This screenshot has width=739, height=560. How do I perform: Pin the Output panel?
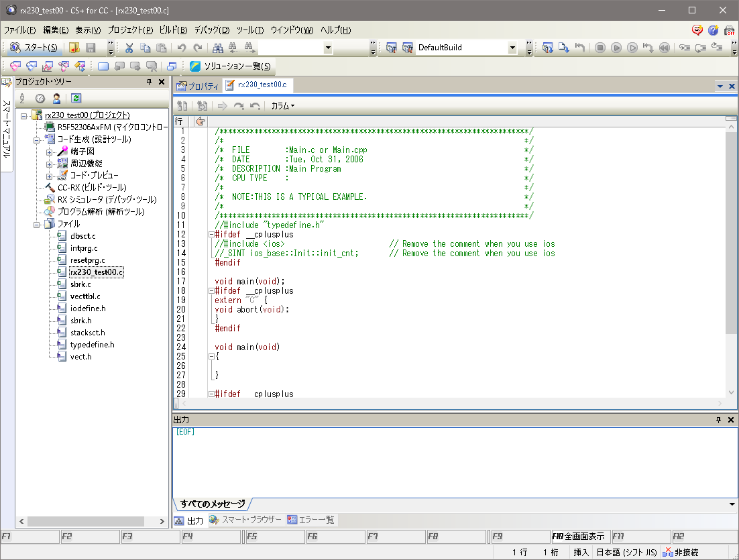pyautogui.click(x=718, y=419)
